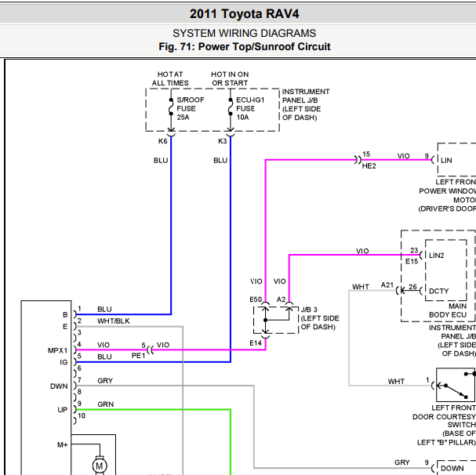Click the "J/B 3 (LEFT SIDE OF DASH)" label

coord(320,318)
